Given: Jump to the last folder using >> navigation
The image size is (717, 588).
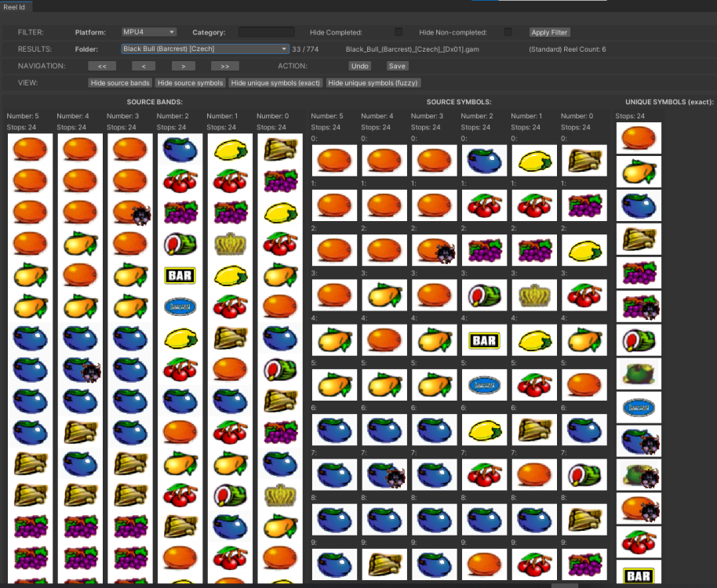Looking at the screenshot, I should point(225,66).
